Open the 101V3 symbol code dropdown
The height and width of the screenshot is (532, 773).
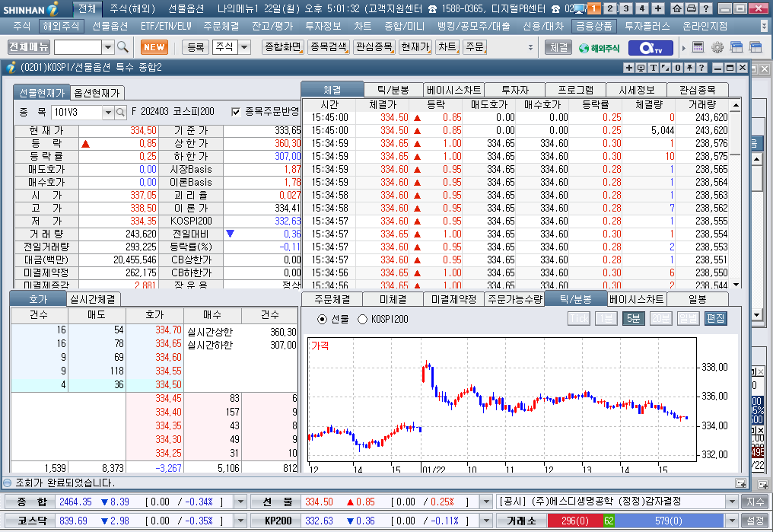click(x=108, y=113)
